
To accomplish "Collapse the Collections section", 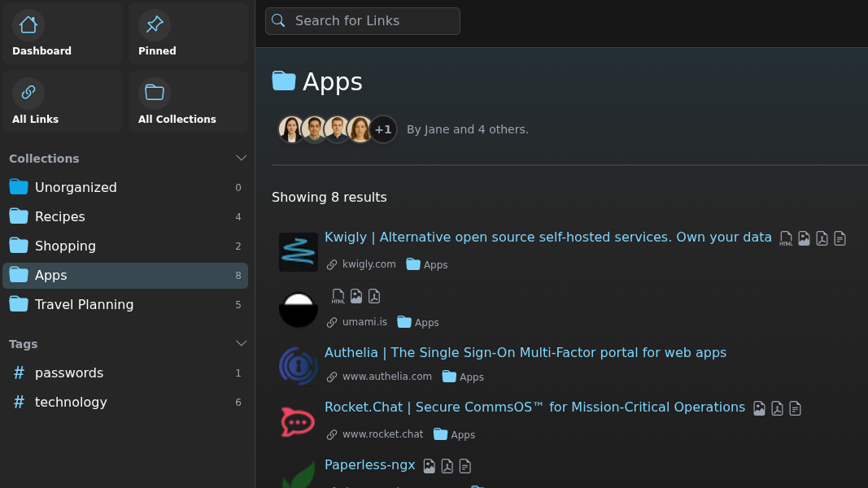I will 241,159.
